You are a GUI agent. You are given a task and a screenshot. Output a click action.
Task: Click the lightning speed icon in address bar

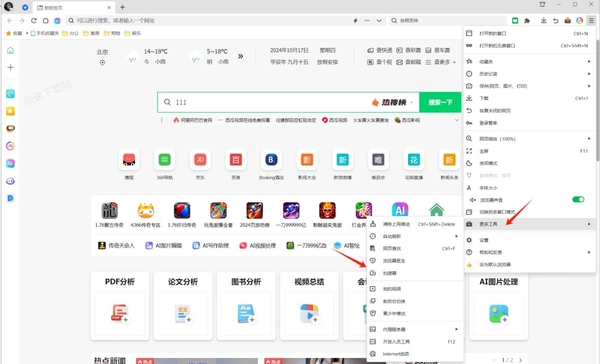[x=355, y=21]
